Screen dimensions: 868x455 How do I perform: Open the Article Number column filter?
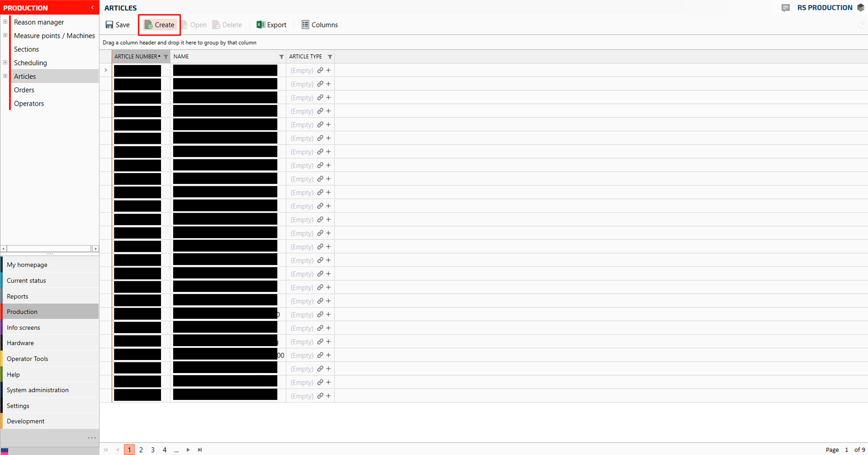[x=166, y=57]
